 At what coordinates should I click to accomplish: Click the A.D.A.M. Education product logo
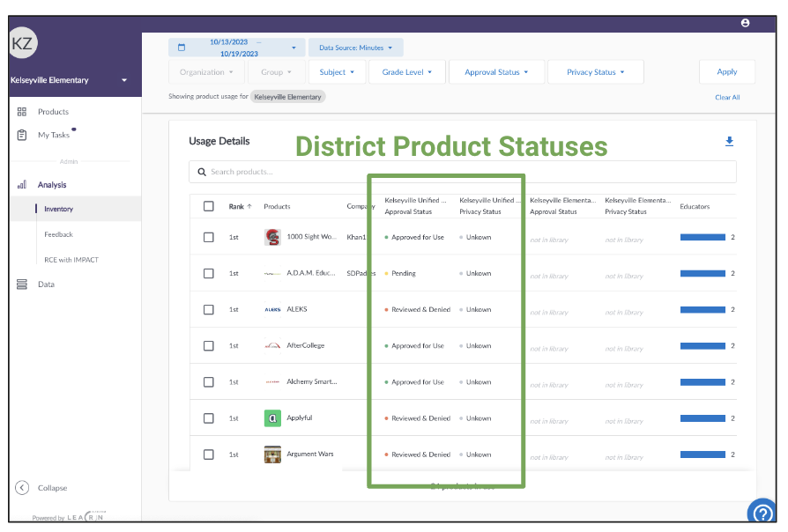[272, 273]
